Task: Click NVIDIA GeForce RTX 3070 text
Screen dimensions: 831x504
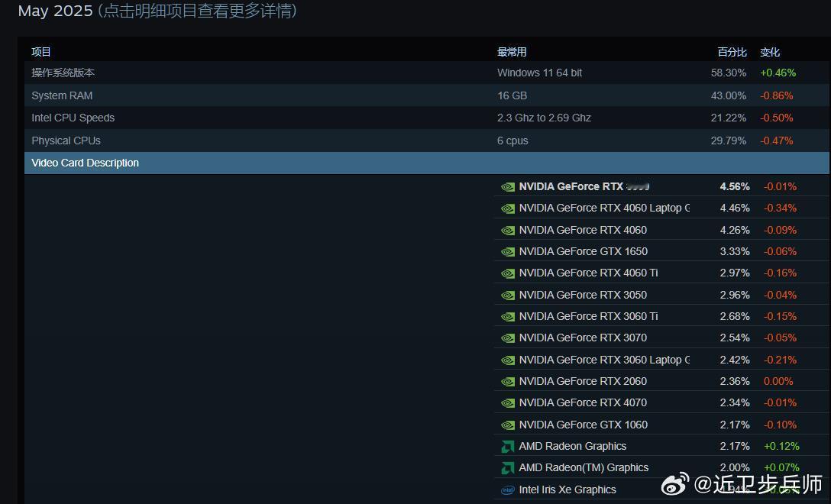Action: pyautogui.click(x=583, y=338)
